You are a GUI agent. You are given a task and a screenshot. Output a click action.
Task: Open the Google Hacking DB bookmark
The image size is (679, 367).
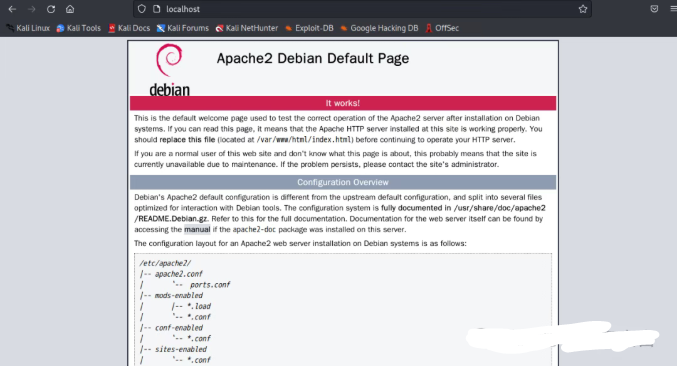(x=379, y=28)
